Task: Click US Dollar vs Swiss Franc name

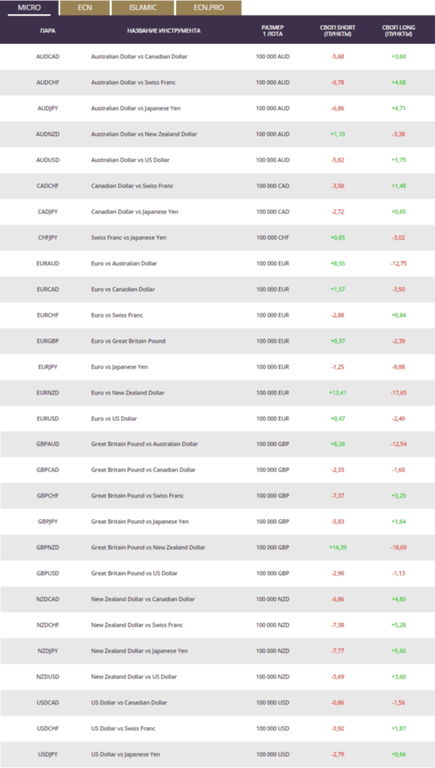Action: (x=123, y=728)
